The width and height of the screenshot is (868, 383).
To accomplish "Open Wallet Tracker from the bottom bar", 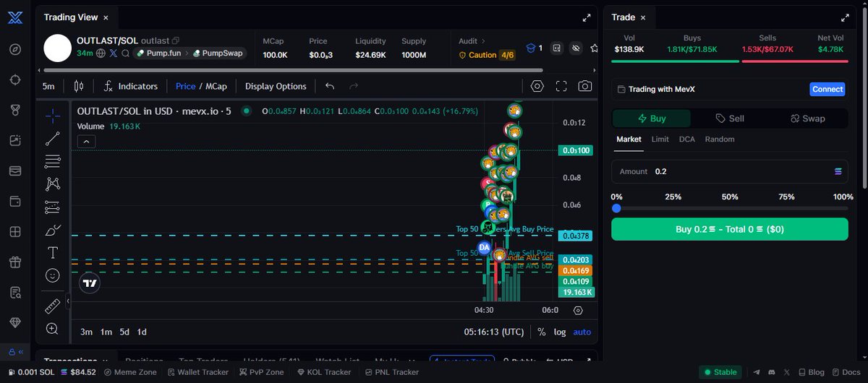I will 197,372.
